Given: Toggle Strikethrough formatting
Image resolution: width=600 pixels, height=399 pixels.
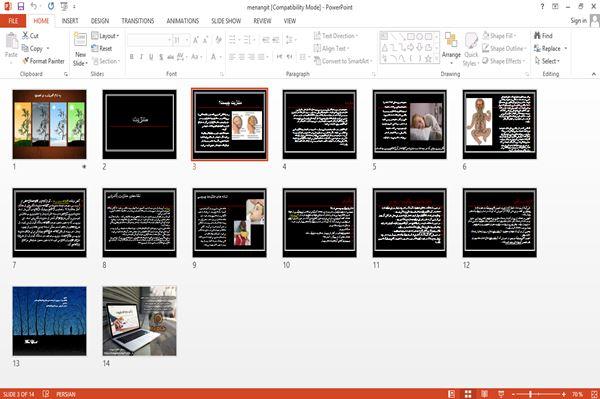Looking at the screenshot, I should click(170, 57).
